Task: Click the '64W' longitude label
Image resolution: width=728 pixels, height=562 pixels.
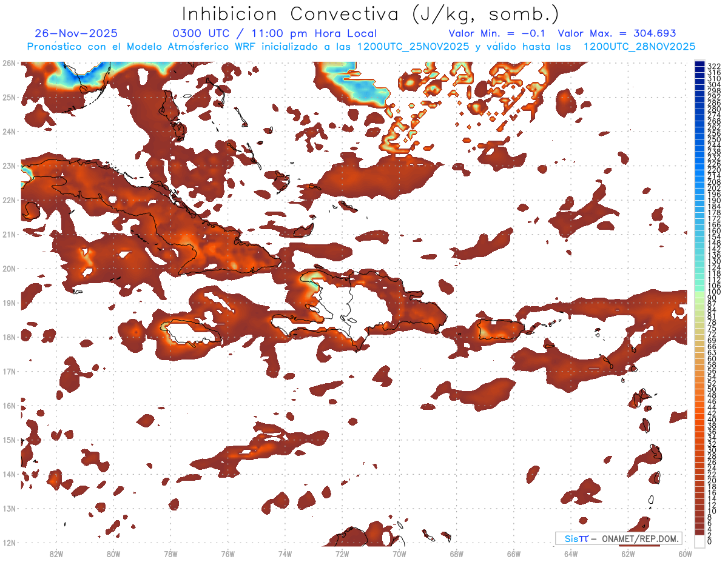Action: [571, 554]
